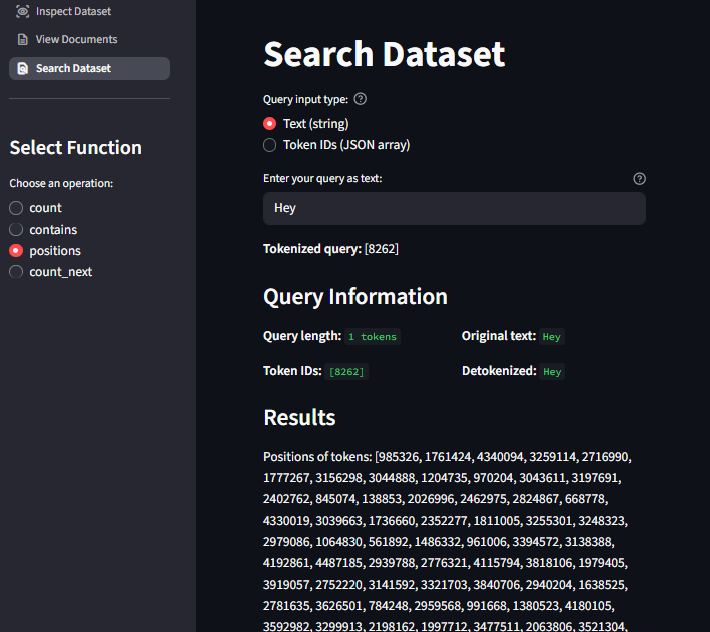
Task: Open the Search Dataset page in sidebar
Action: point(89,68)
